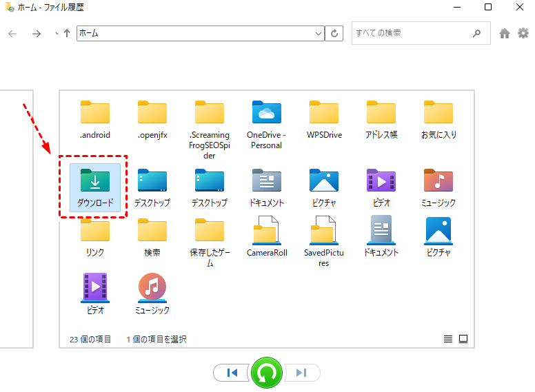Open the お気に入り folder

(x=438, y=120)
